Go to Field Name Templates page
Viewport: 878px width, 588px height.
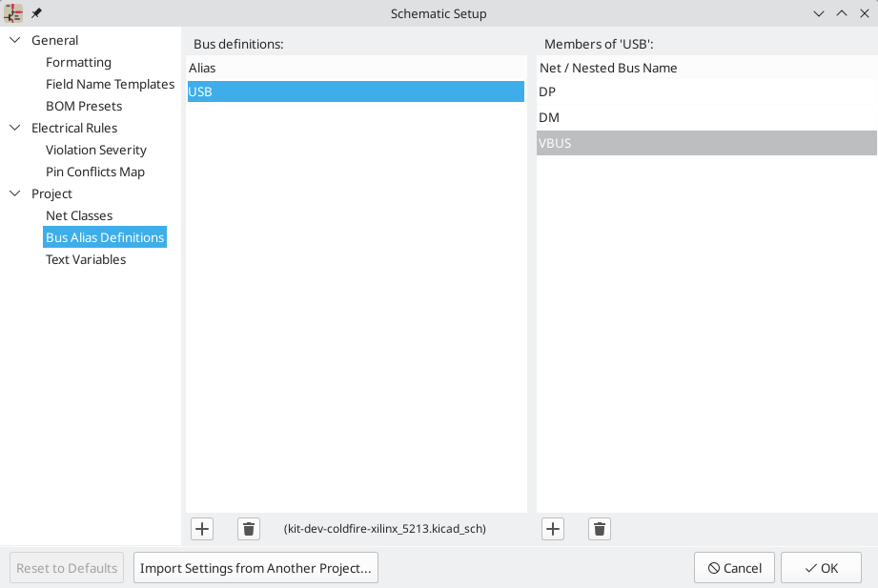(110, 84)
